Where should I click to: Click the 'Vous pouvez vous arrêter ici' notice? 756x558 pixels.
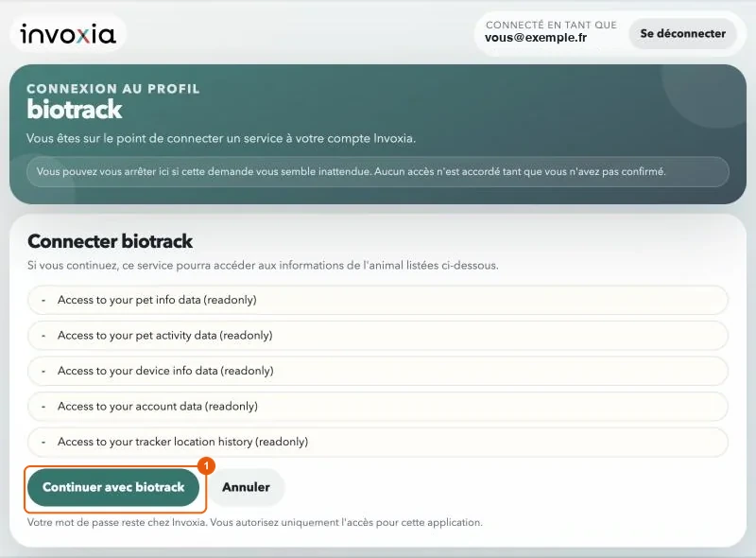click(x=377, y=172)
